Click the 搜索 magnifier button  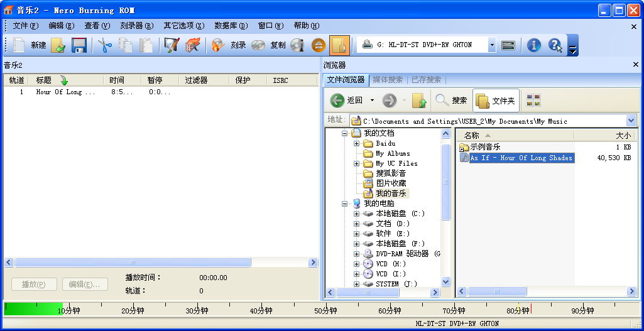pyautogui.click(x=451, y=100)
